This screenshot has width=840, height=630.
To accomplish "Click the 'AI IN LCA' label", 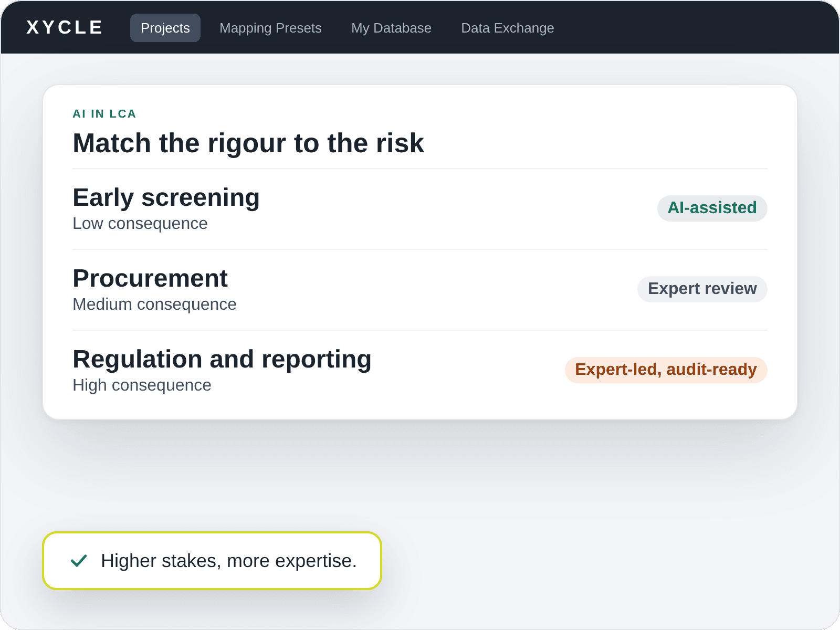I will pos(104,114).
